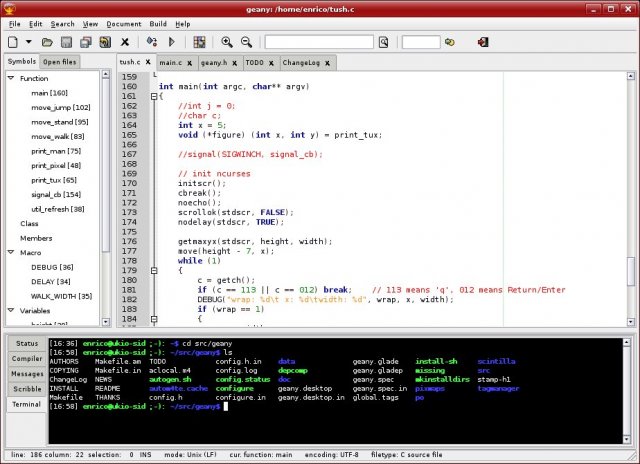The height and width of the screenshot is (464, 640).
Task: Open the Build menu
Action: pyautogui.click(x=158, y=24)
